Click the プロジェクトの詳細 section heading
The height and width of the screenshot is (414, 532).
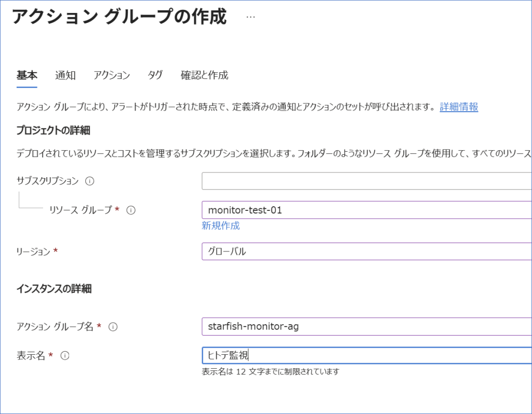click(x=53, y=130)
